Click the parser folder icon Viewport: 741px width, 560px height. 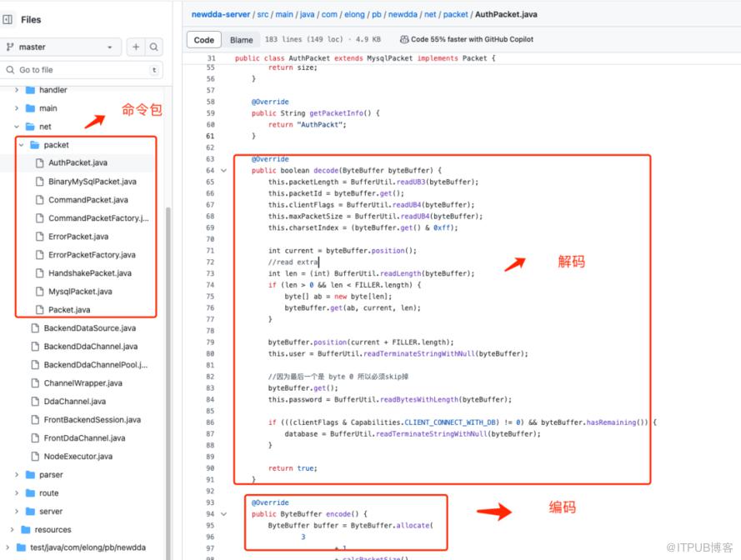[x=31, y=475]
